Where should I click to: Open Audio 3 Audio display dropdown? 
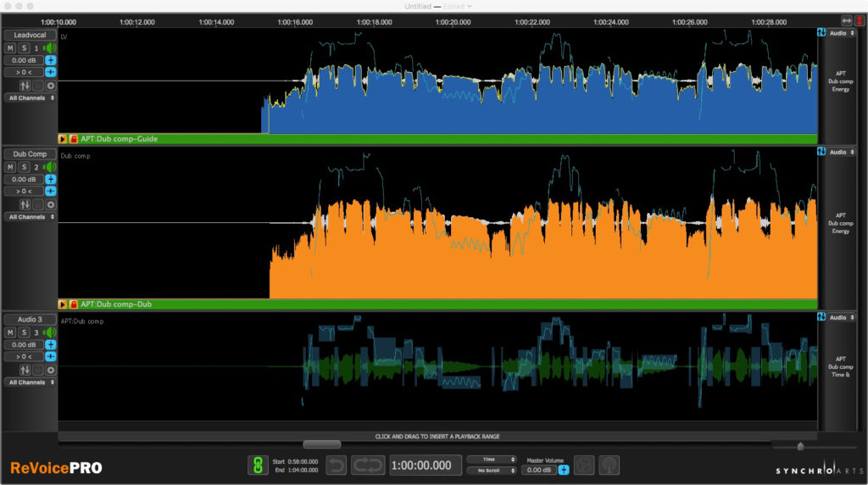click(842, 318)
